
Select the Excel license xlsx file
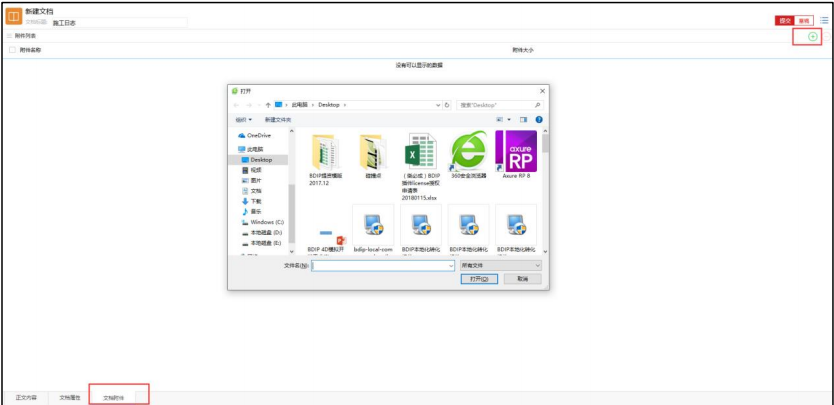420,166
